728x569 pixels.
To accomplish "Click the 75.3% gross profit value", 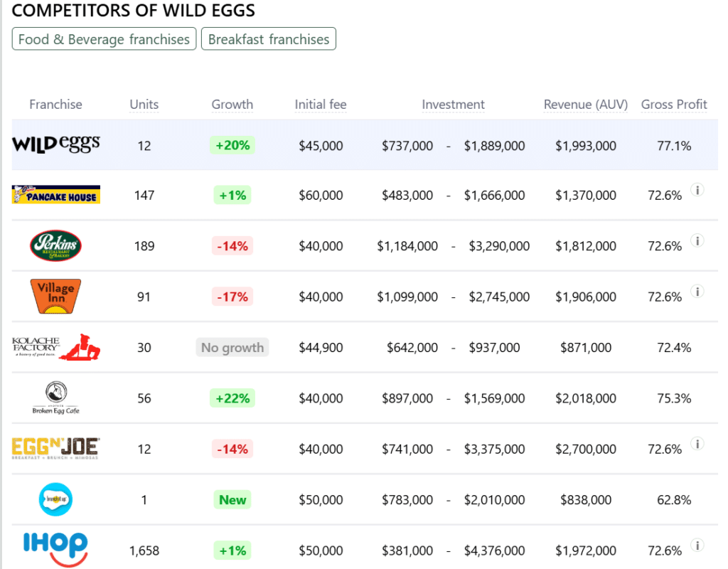I will pos(674,398).
